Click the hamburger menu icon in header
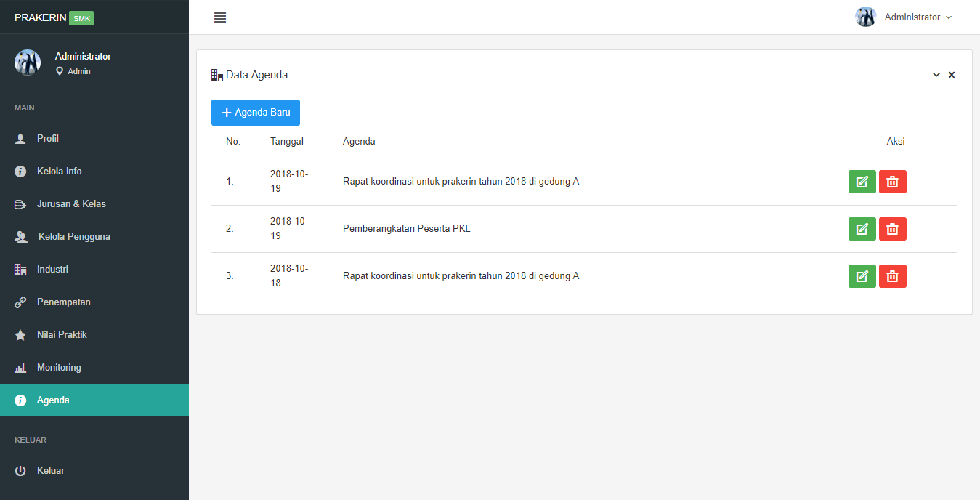980x500 pixels. (220, 17)
